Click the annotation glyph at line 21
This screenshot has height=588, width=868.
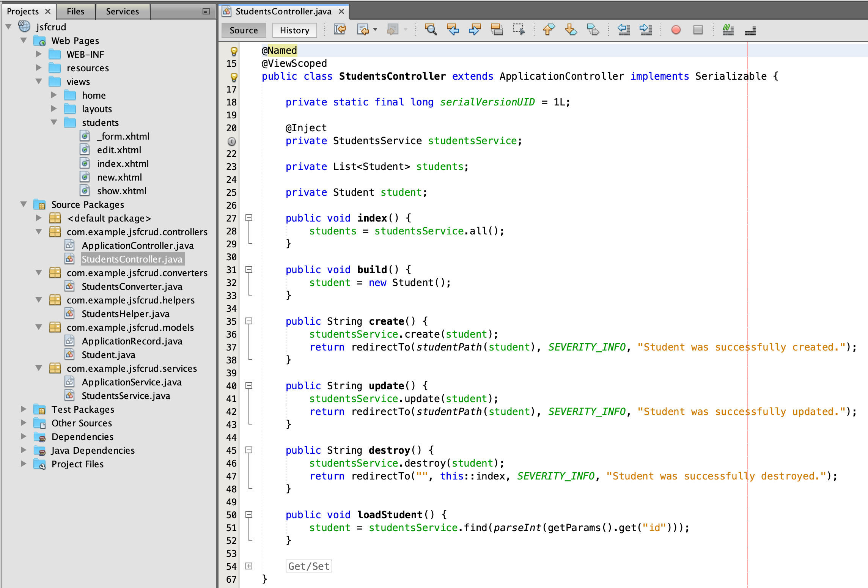(231, 141)
